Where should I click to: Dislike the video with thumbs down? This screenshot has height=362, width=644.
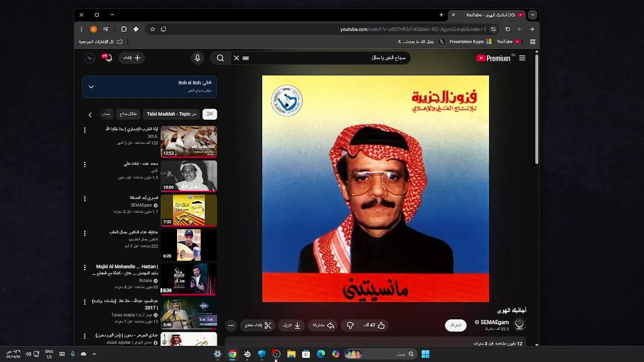point(351,325)
